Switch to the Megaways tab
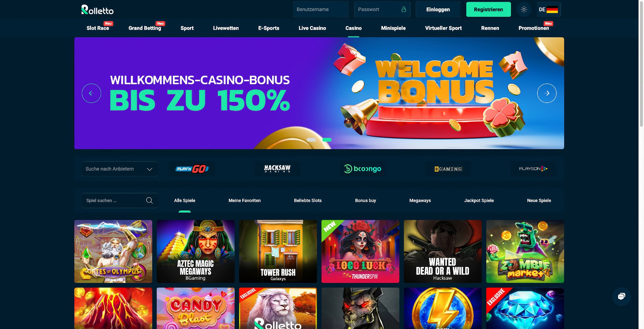Screen dimensions: 644x329 pos(420,201)
